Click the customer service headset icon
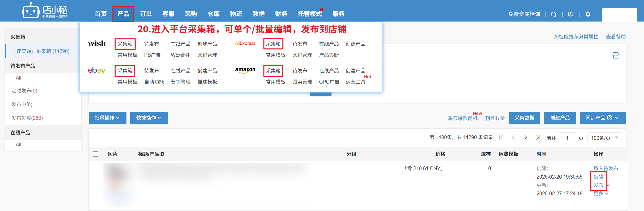Screen dimensions: 644x211 (554, 14)
